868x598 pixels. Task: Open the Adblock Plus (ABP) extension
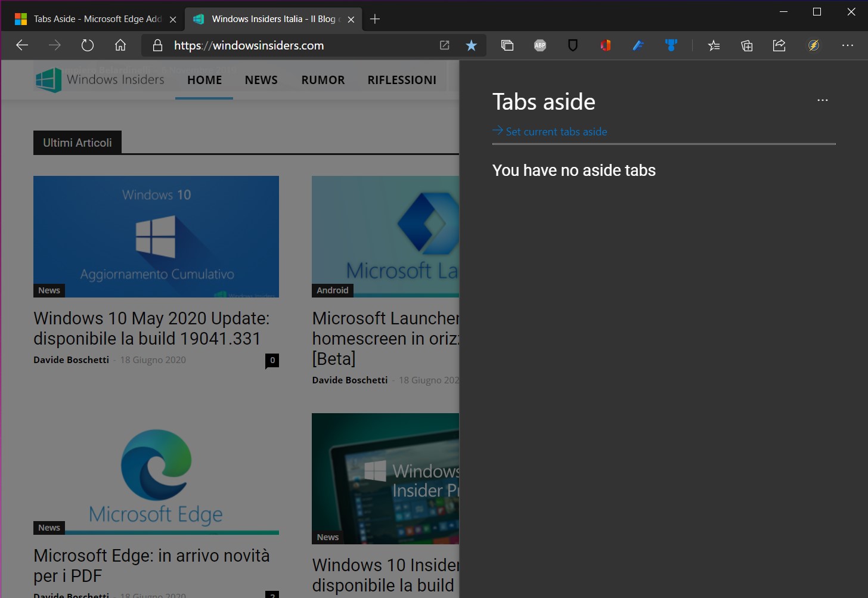pyautogui.click(x=540, y=45)
